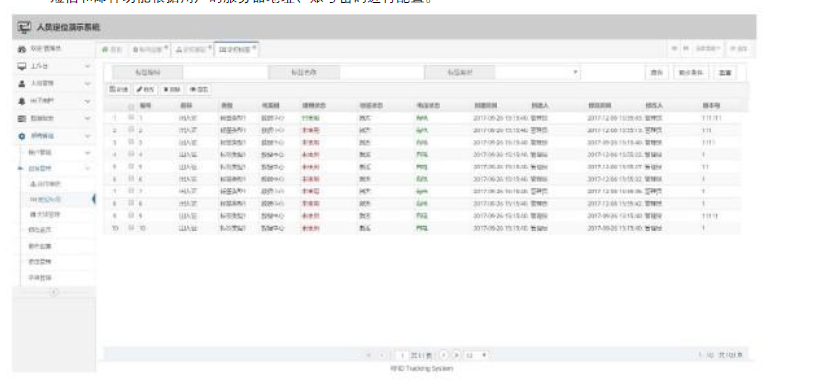Click the first empty filter input field

click(225, 72)
